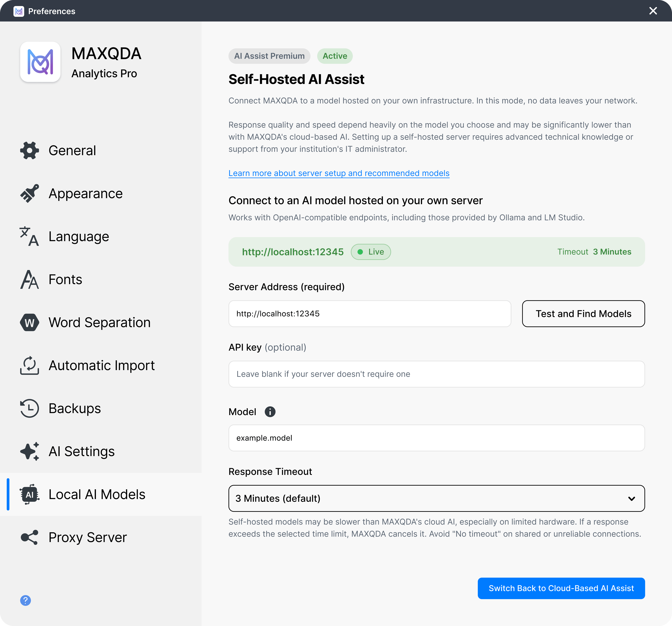Viewport: 672px width, 626px height.
Task: Open the Automatic Import section
Action: 101,365
